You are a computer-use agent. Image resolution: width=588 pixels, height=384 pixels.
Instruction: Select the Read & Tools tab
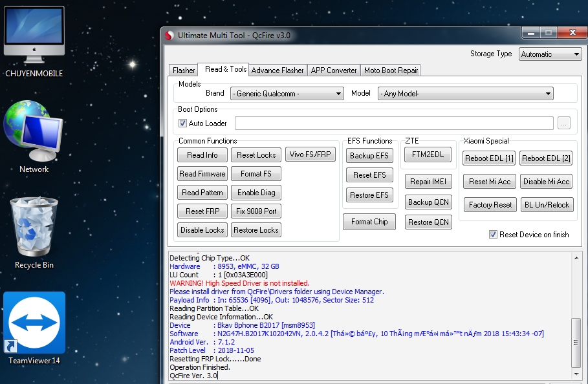pyautogui.click(x=225, y=69)
